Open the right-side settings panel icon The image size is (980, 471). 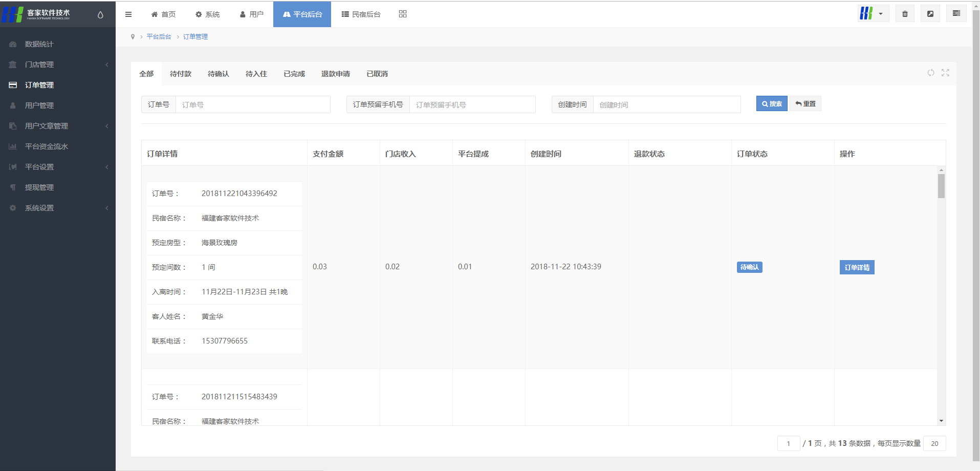point(956,14)
